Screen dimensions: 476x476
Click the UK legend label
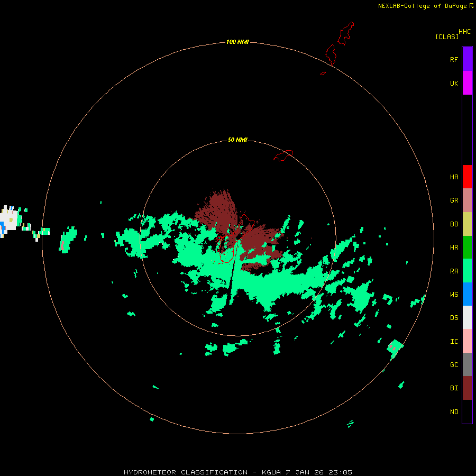[x=454, y=84]
